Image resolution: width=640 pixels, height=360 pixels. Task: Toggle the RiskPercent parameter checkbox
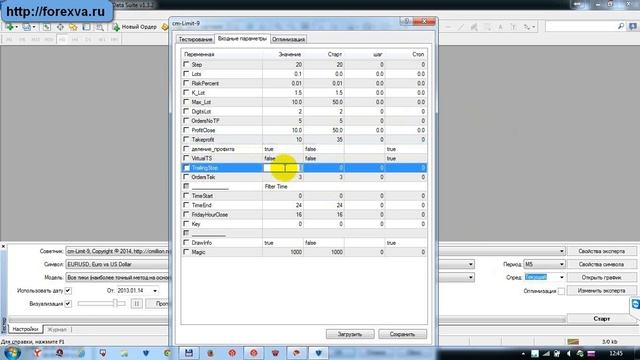(x=186, y=83)
